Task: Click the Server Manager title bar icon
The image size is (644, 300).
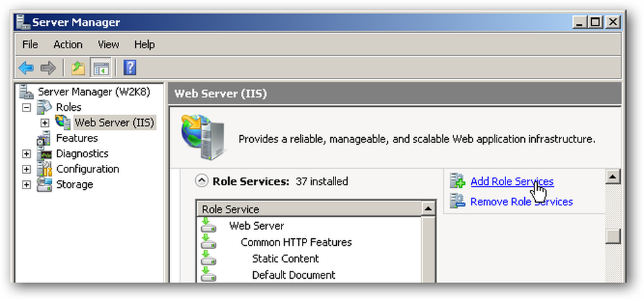Action: click(x=23, y=22)
